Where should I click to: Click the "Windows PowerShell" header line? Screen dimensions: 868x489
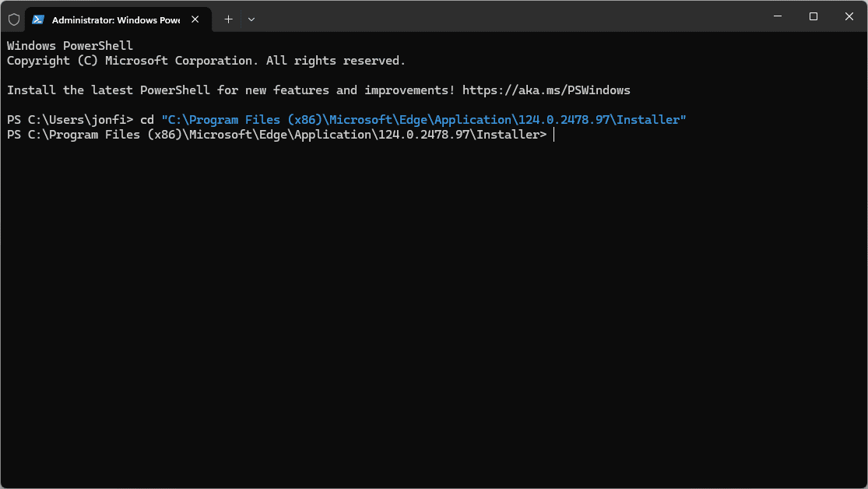point(70,46)
